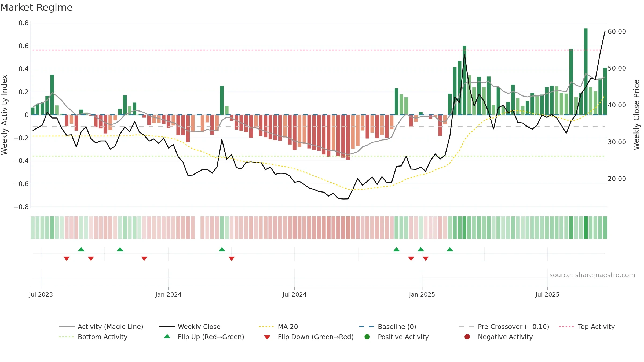Toggle the Baseline (0) legend entry
The height and width of the screenshot is (362, 644).
(x=387, y=327)
